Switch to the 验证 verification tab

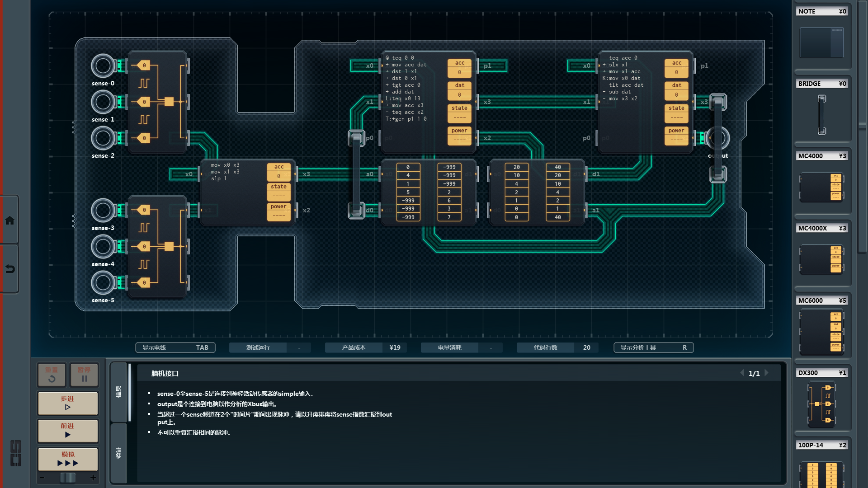pyautogui.click(x=118, y=453)
